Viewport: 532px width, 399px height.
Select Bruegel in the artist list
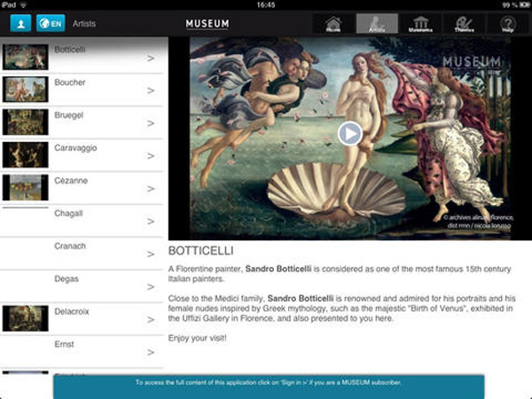click(82, 122)
